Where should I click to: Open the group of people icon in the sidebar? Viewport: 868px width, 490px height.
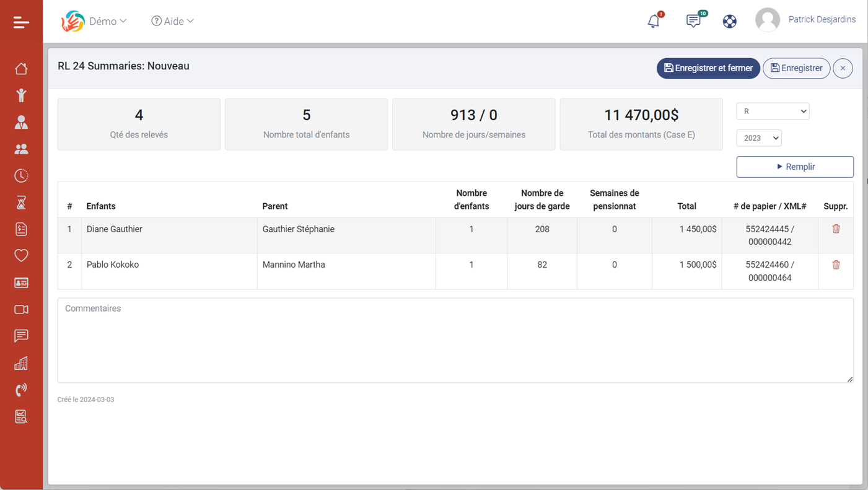(x=21, y=149)
